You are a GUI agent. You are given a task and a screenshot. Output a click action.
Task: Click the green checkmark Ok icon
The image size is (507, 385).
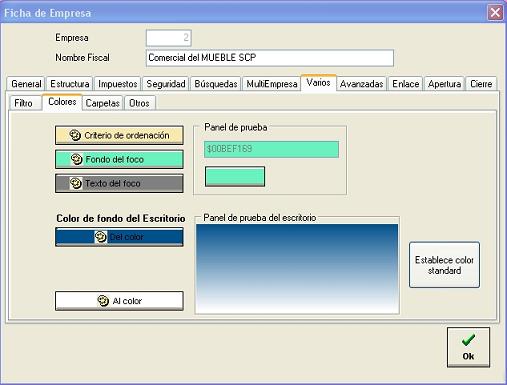468,340
